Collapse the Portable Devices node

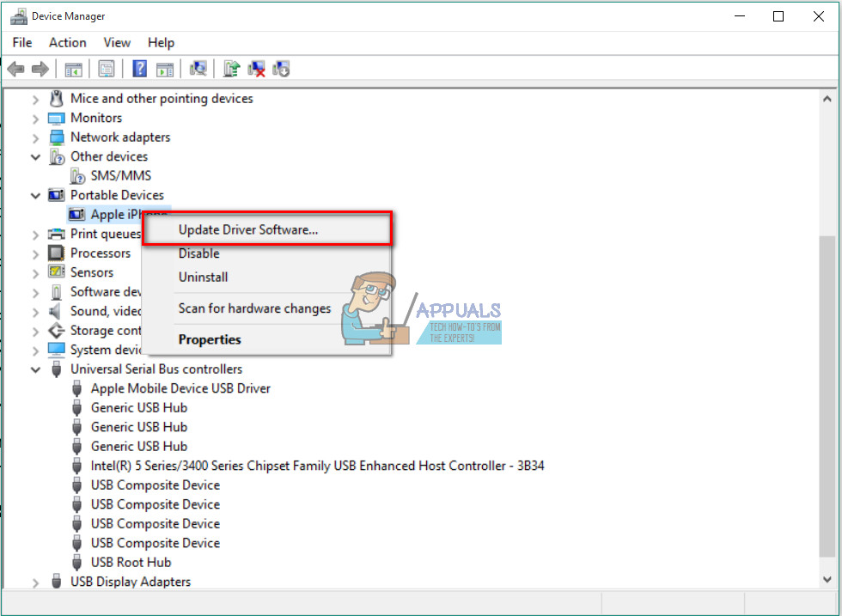[35, 196]
